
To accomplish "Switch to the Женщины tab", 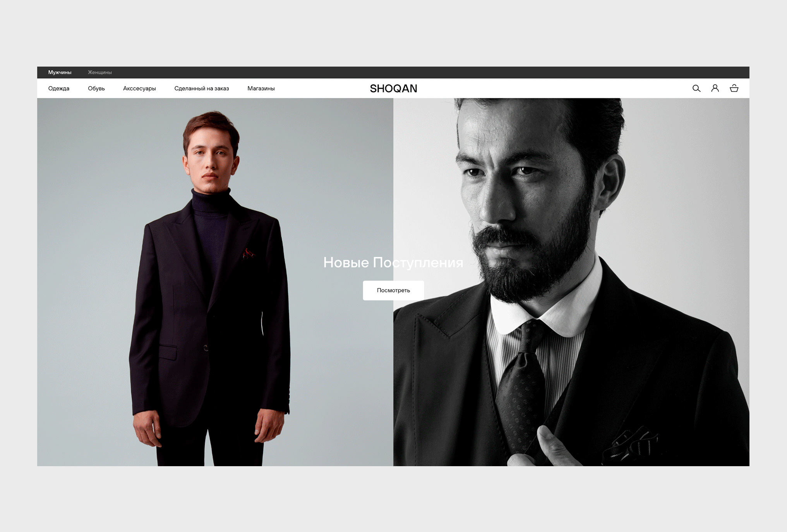I will pos(100,72).
